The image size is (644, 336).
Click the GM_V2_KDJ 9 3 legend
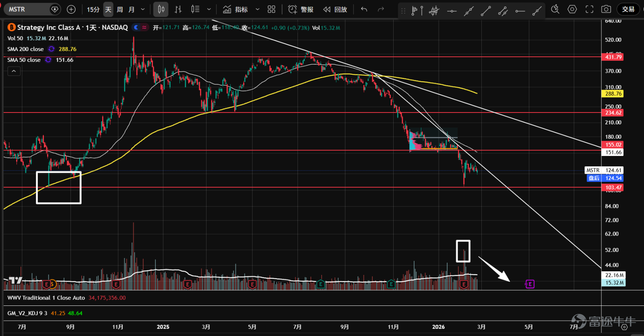point(27,313)
